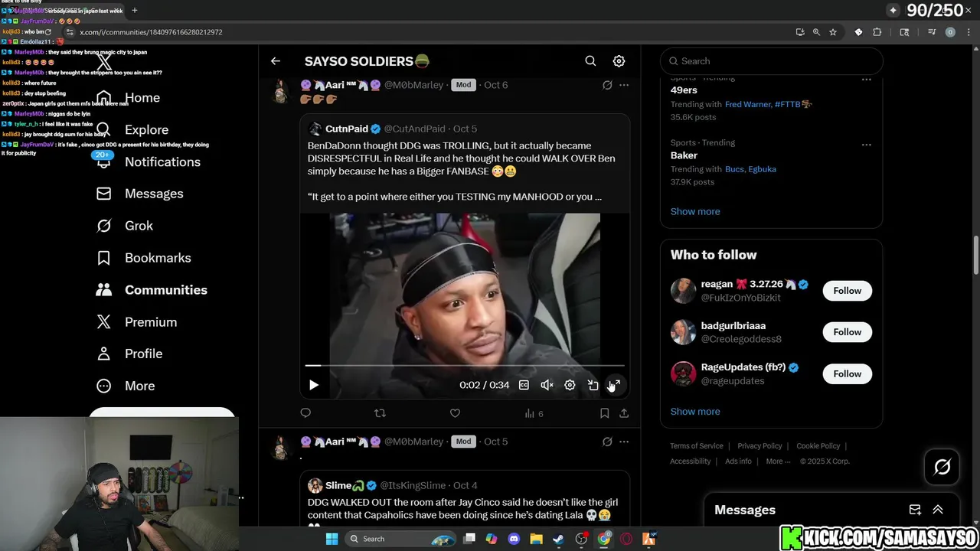Show more trending topics
980x551 pixels.
(x=695, y=211)
